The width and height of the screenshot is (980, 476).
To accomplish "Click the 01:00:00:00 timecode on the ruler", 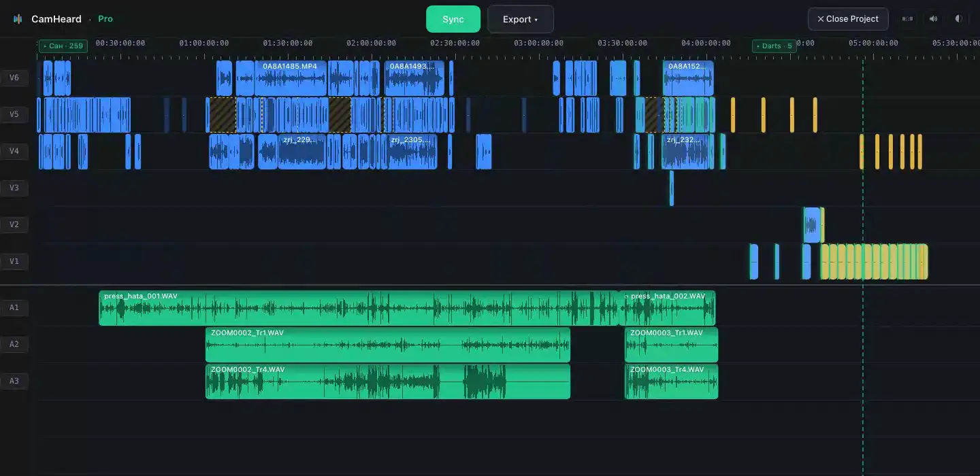I will point(204,43).
